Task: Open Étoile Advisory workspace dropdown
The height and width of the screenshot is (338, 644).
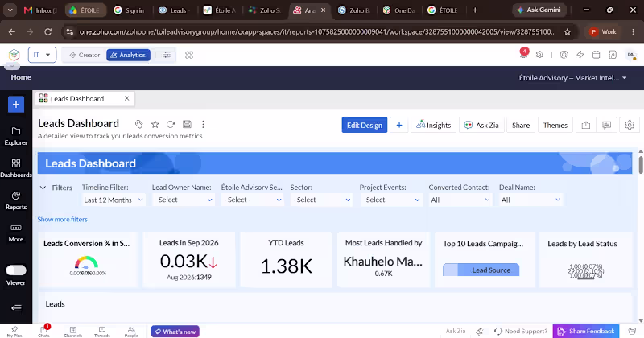Action: coord(572,77)
